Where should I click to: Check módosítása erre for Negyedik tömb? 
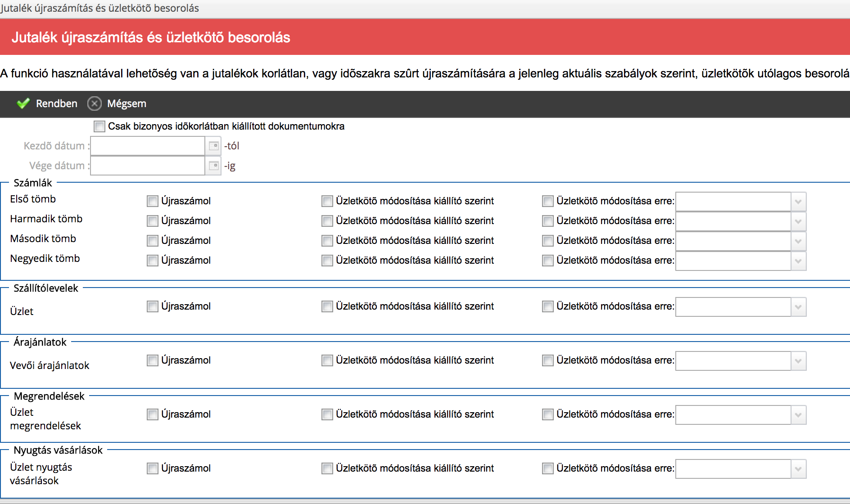(548, 261)
